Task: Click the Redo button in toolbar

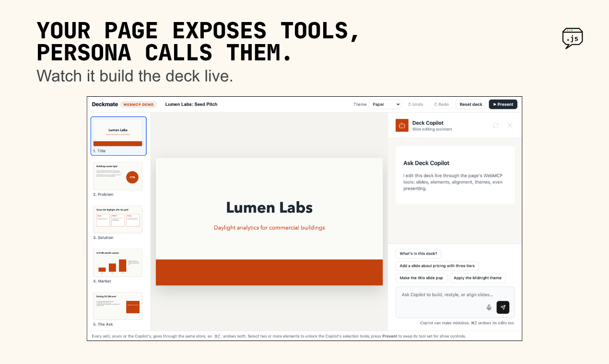Action: coord(442,104)
